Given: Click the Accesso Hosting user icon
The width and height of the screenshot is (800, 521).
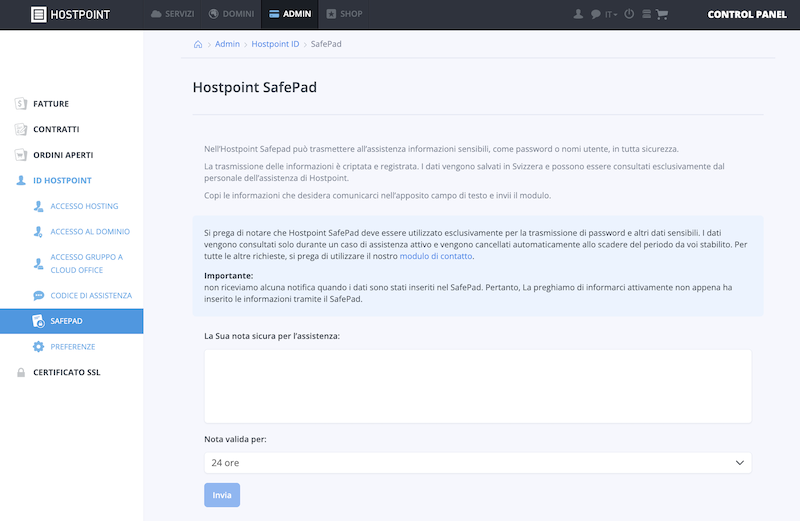Looking at the screenshot, I should [x=38, y=206].
